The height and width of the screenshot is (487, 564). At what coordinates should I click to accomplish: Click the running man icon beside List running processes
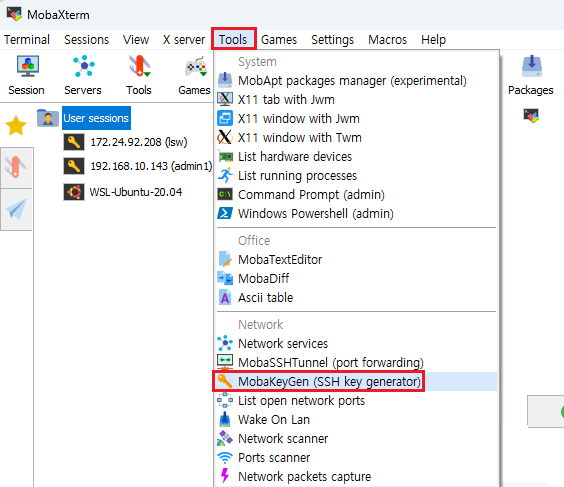[x=225, y=175]
